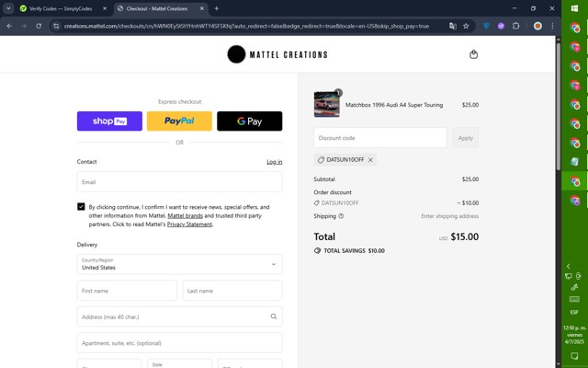This screenshot has width=588, height=368.
Task: Expand the Country/Region dropdown
Action: [180, 264]
